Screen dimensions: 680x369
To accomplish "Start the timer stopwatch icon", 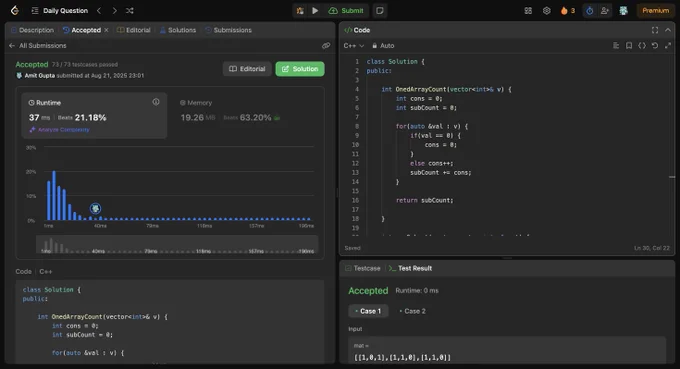I will (x=589, y=11).
